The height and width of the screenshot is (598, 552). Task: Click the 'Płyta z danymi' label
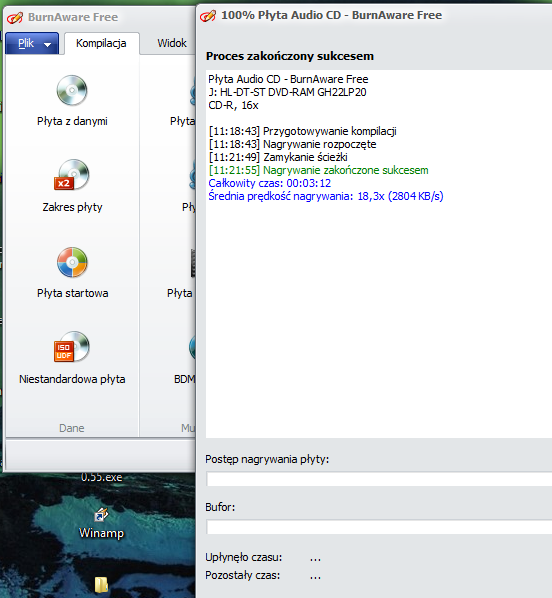(72, 121)
